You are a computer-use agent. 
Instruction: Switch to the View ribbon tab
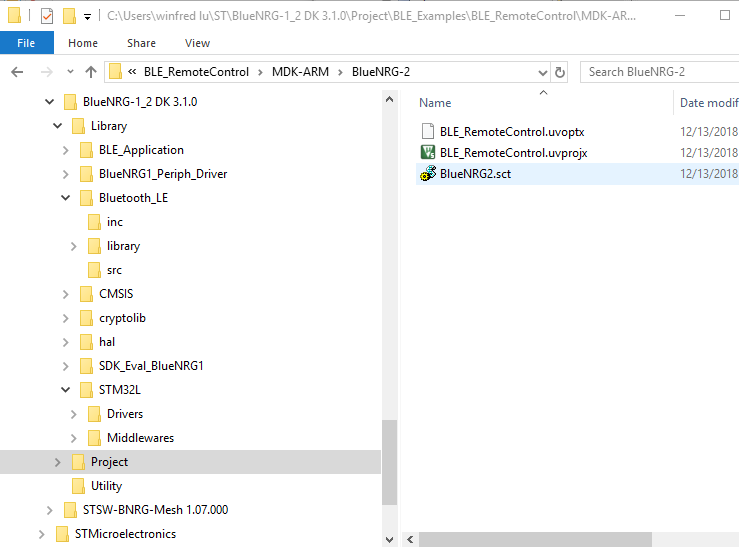[197, 43]
